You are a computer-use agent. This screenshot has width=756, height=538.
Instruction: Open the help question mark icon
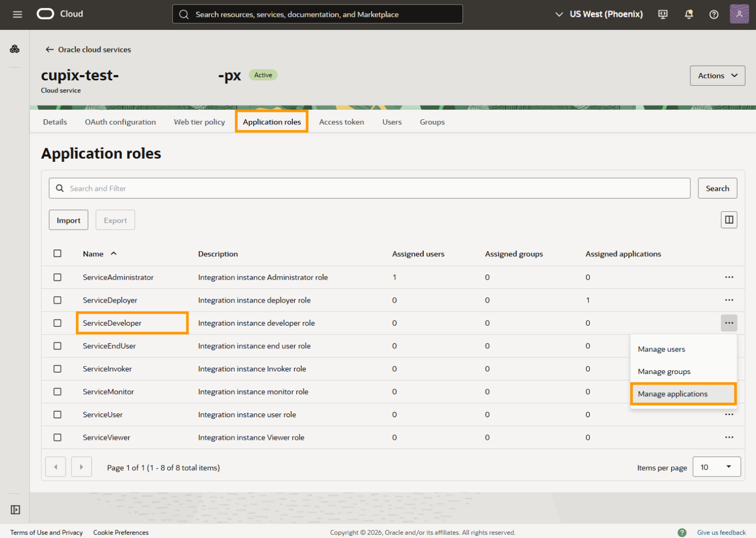coord(714,14)
